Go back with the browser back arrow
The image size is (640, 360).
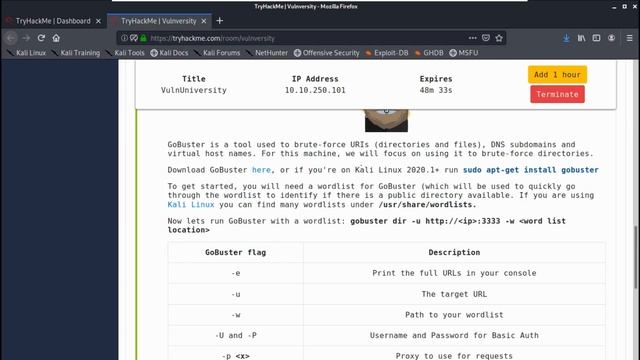pos(11,38)
